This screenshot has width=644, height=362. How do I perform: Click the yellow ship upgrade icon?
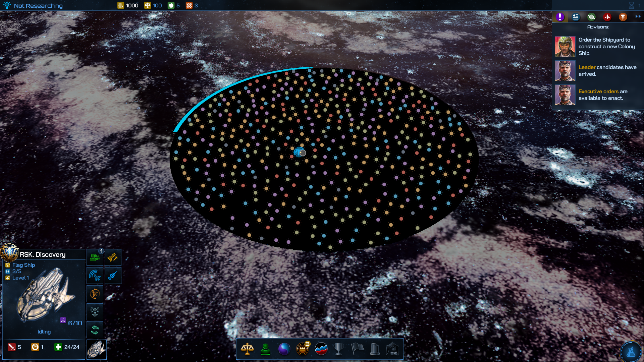click(x=113, y=257)
